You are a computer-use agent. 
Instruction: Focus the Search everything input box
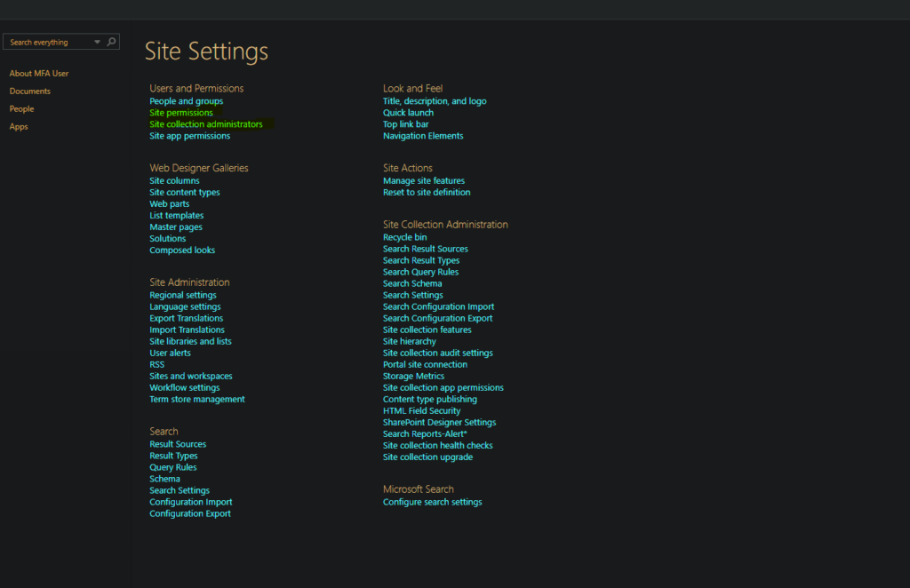(x=50, y=42)
